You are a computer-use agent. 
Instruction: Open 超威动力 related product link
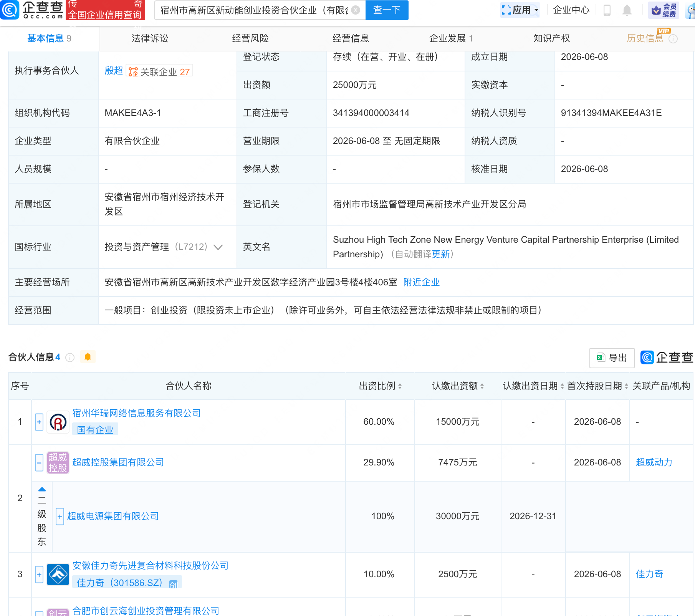(654, 462)
